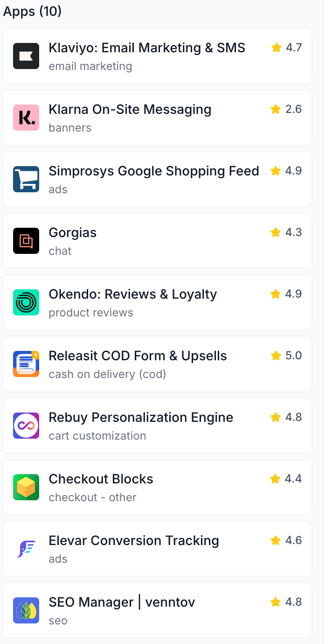Click the 2.6 star rating on Klarna
Viewport: 332px width, 644px height.
click(286, 109)
